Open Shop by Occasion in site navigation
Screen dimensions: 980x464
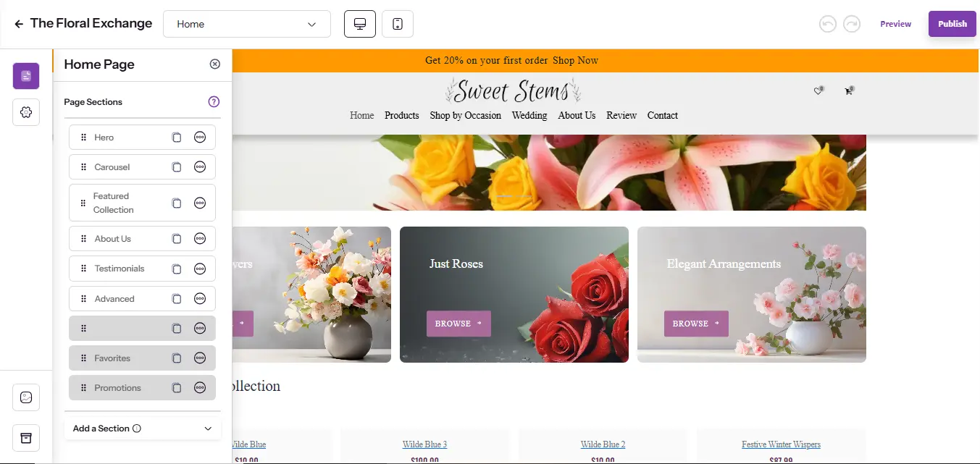tap(466, 115)
